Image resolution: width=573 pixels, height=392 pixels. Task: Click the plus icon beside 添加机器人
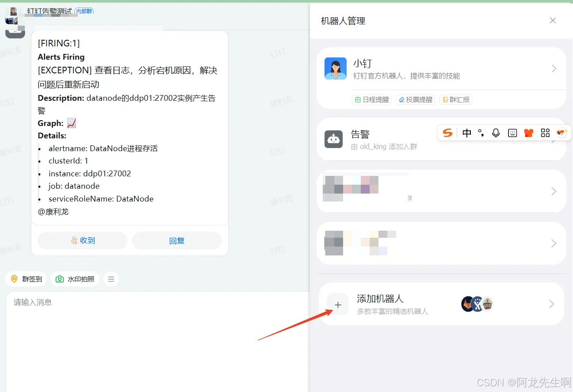pyautogui.click(x=338, y=304)
